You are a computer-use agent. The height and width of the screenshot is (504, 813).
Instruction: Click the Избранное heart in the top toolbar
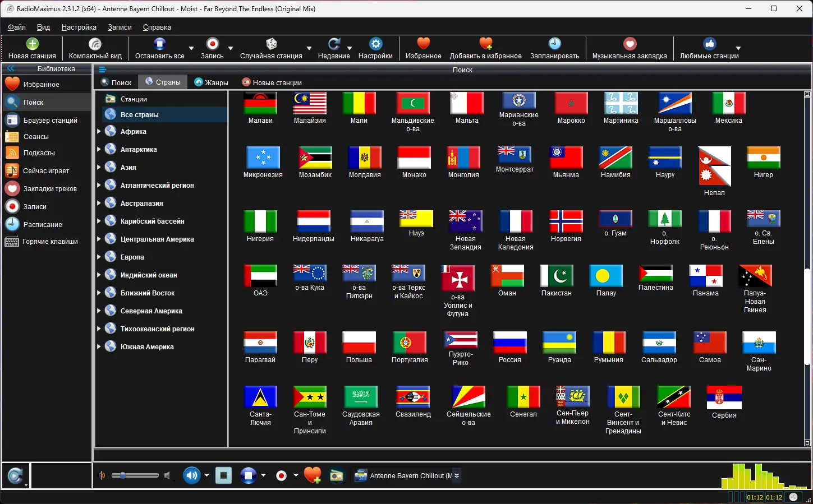click(x=423, y=48)
